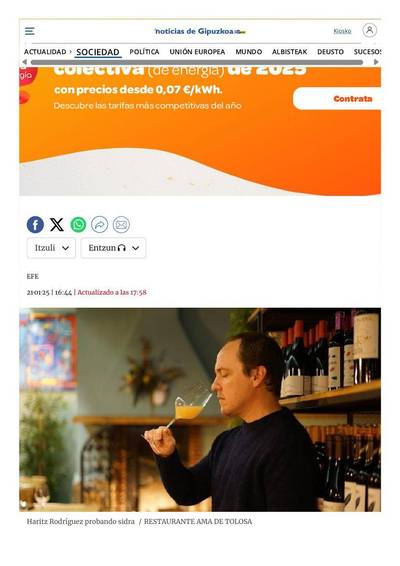Viewport: 400px width, 566px height.
Task: Select the Sociedad section tab
Action: [x=98, y=52]
